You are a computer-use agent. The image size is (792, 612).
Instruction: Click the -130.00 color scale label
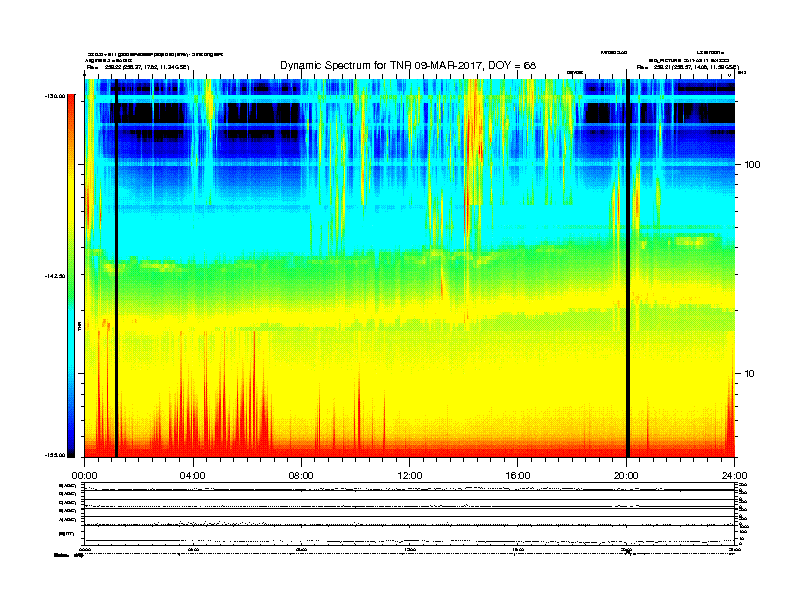pos(55,95)
